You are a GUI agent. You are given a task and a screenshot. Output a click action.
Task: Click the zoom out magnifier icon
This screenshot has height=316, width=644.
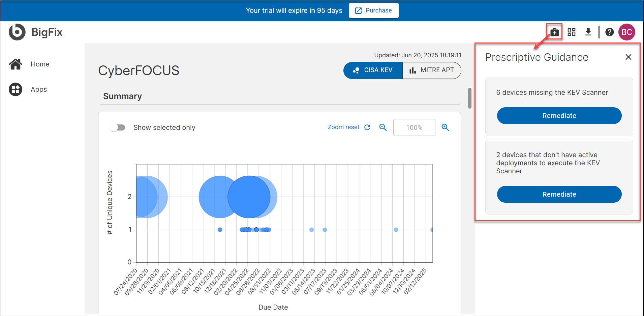(383, 127)
